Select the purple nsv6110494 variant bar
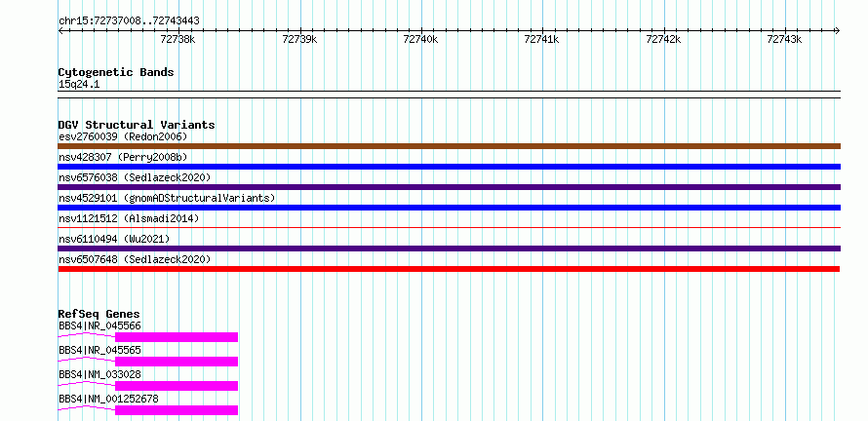868x421 pixels. tap(449, 249)
